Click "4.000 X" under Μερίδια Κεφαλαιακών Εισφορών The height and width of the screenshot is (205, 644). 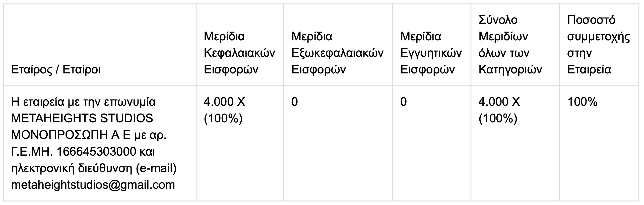[224, 102]
